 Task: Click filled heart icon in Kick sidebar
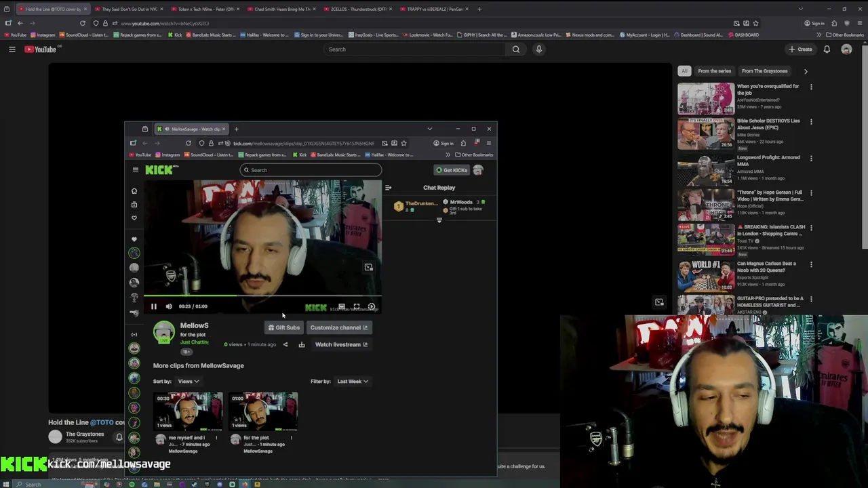[x=134, y=239]
